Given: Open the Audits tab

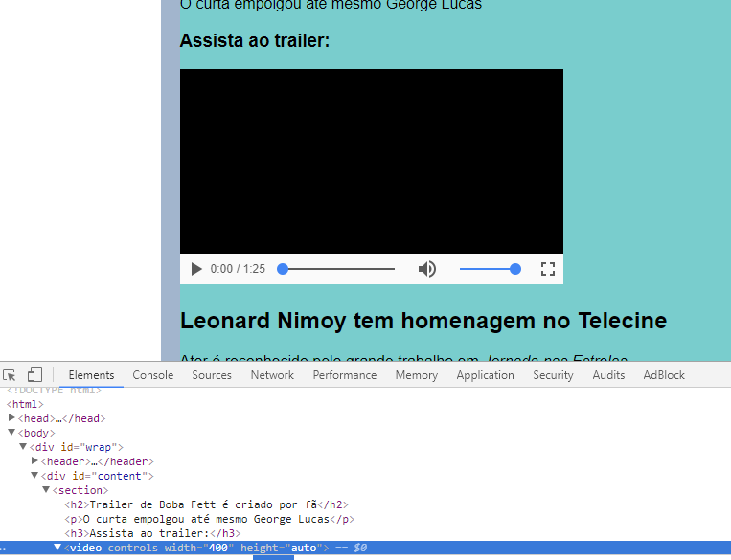Looking at the screenshot, I should (x=608, y=375).
